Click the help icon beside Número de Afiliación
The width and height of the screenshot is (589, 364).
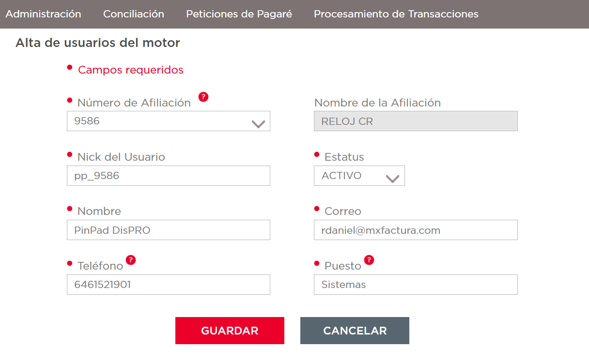click(x=203, y=97)
